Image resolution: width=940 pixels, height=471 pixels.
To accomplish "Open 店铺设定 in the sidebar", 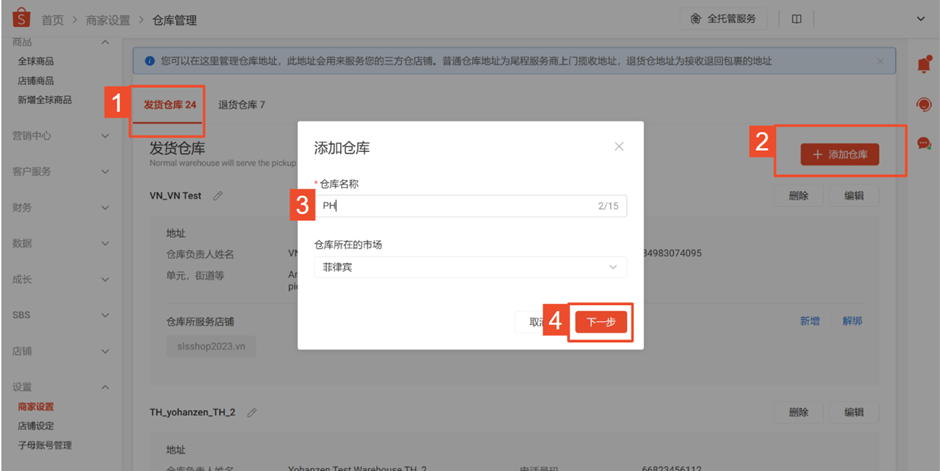I will point(35,425).
